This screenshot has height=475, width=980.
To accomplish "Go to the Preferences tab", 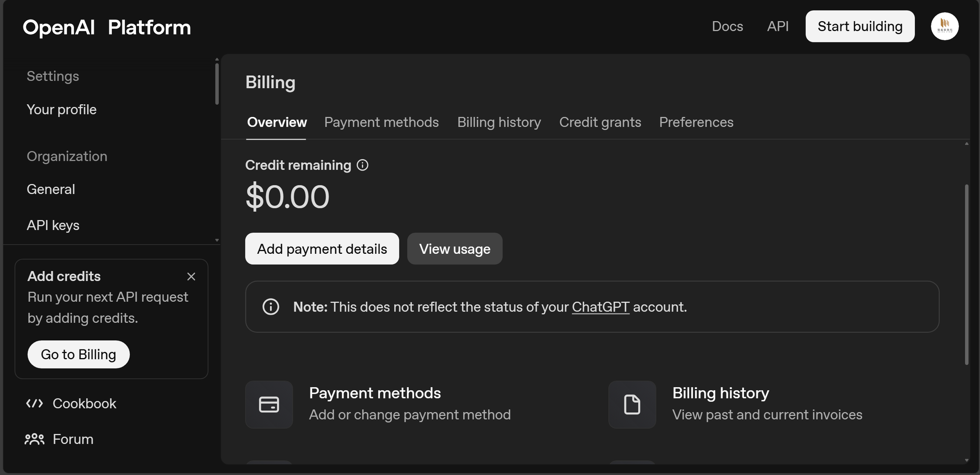I will tap(696, 122).
